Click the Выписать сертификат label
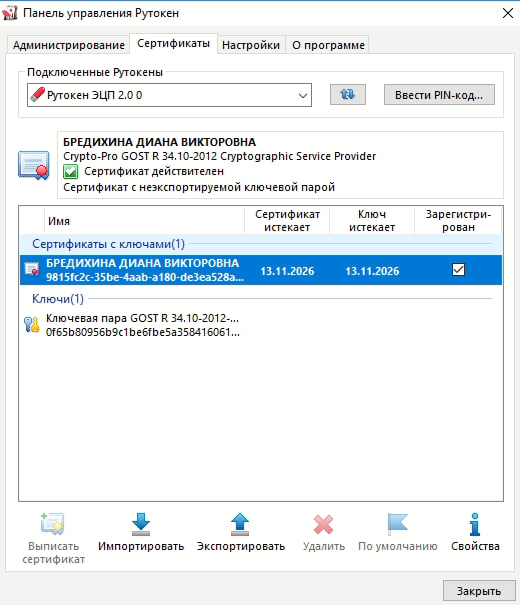520x605 pixels. (53, 553)
